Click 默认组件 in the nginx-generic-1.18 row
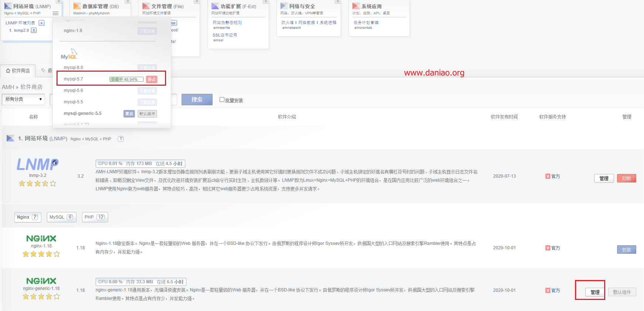Viewport: 644px width, 311px height. (622, 292)
